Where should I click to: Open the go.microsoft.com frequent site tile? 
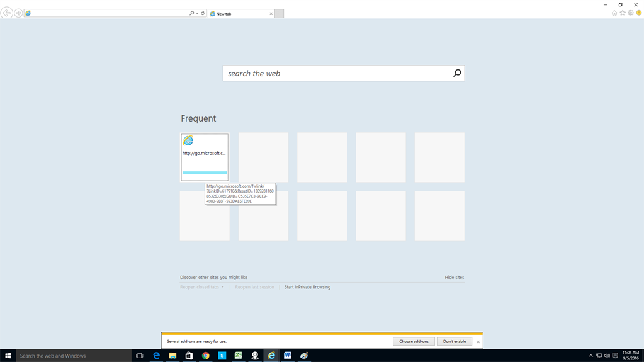click(x=205, y=157)
